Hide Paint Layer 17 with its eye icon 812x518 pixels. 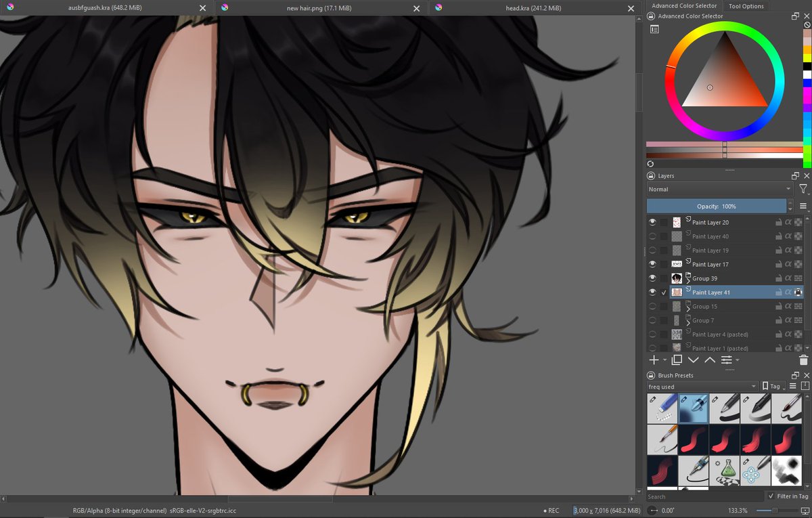652,264
